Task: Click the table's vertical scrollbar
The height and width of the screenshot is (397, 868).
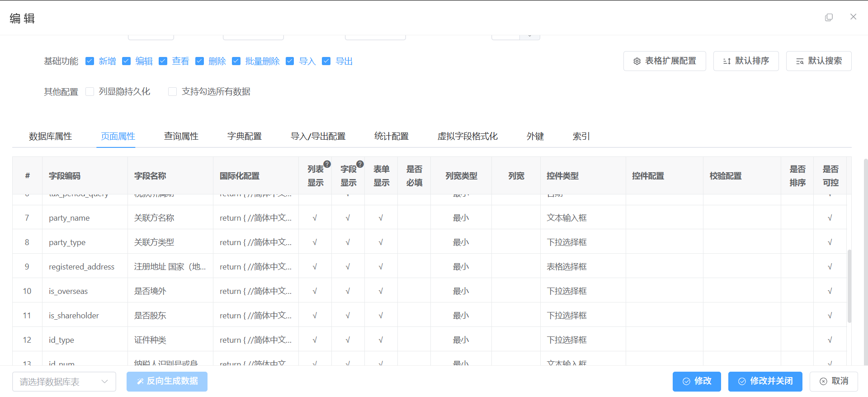Action: click(849, 286)
